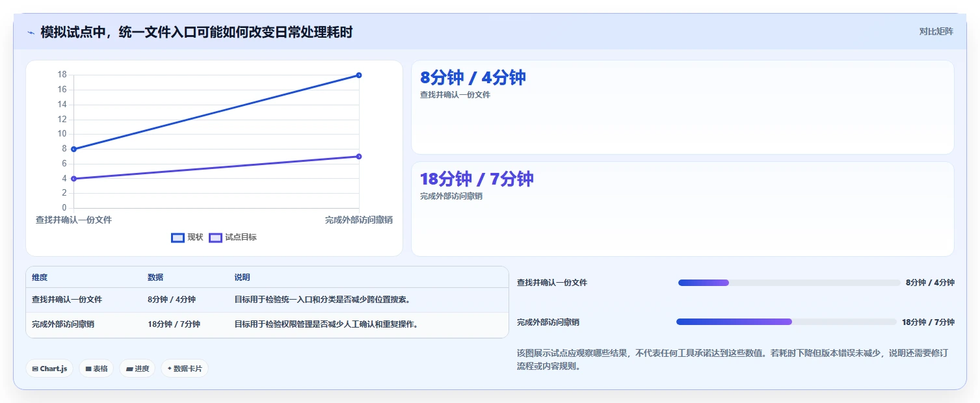Click the 试点目标 data point at 4
Viewport: 980px width, 403px height.
(73, 179)
